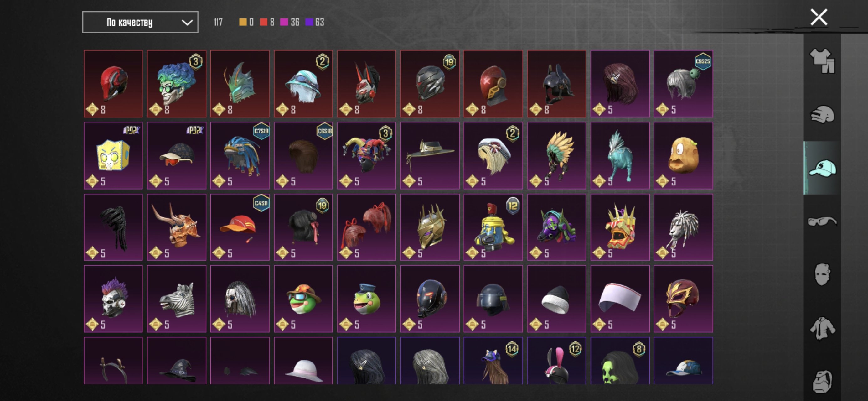Expand sort options with the chevron arrow
This screenshot has width=868, height=401.
coord(187,23)
